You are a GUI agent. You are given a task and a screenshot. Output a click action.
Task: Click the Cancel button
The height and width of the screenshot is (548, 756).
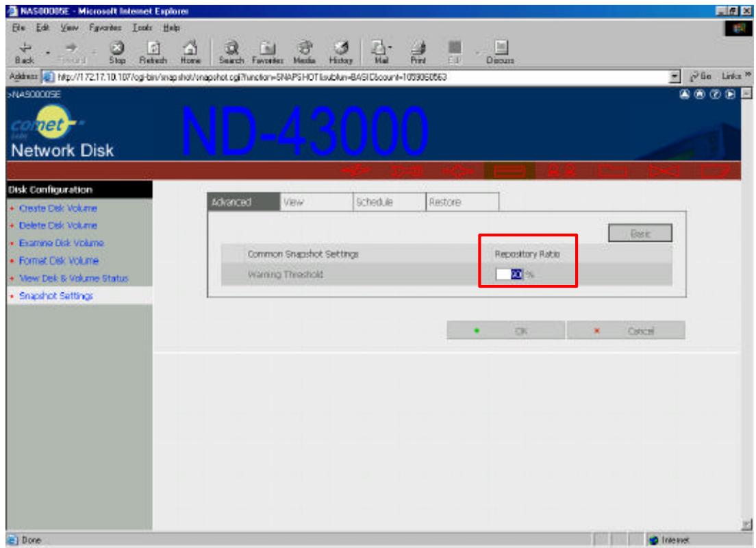point(626,330)
